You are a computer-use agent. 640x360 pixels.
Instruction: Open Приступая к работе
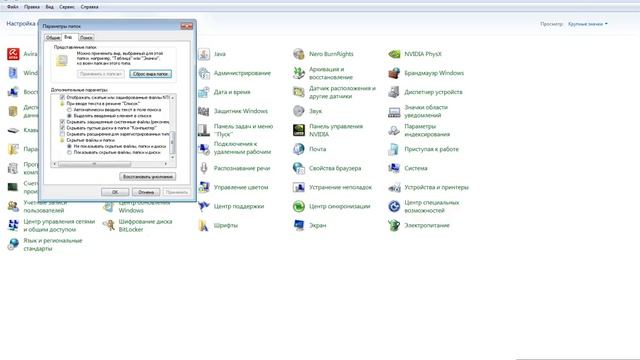424,149
